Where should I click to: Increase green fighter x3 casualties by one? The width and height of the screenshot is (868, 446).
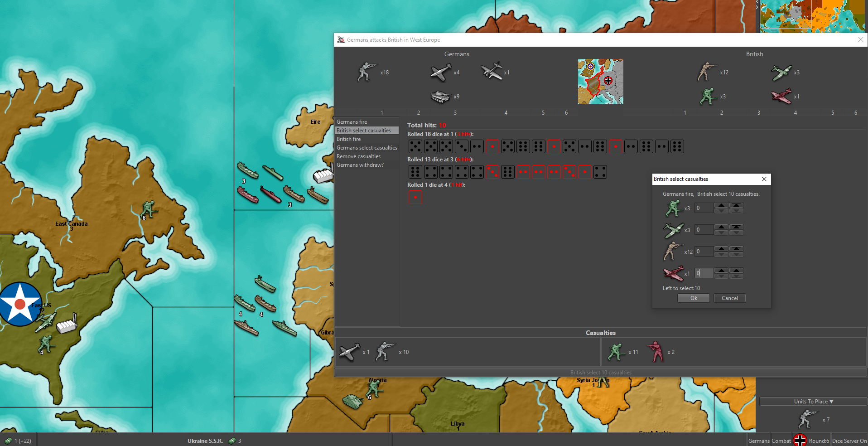pyautogui.click(x=721, y=227)
